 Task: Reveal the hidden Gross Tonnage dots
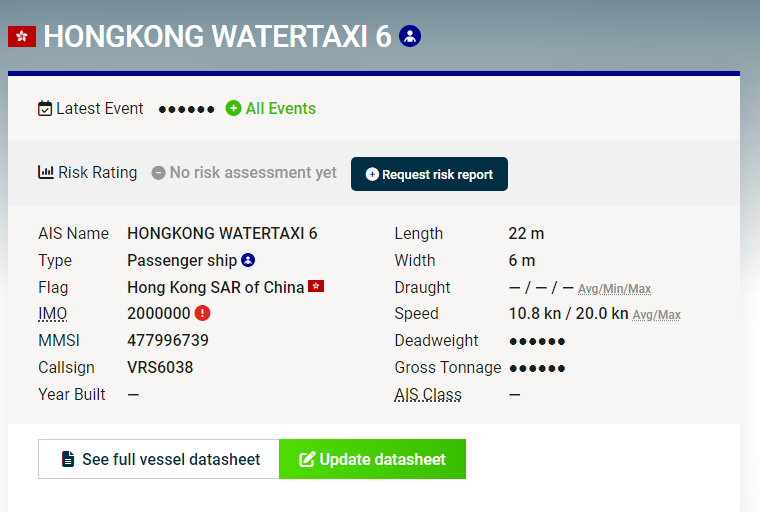537,368
